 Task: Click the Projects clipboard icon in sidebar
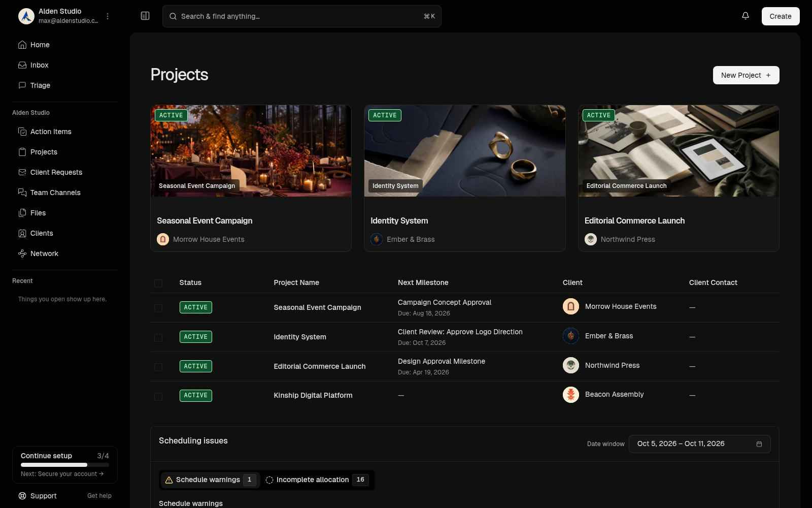click(x=22, y=152)
